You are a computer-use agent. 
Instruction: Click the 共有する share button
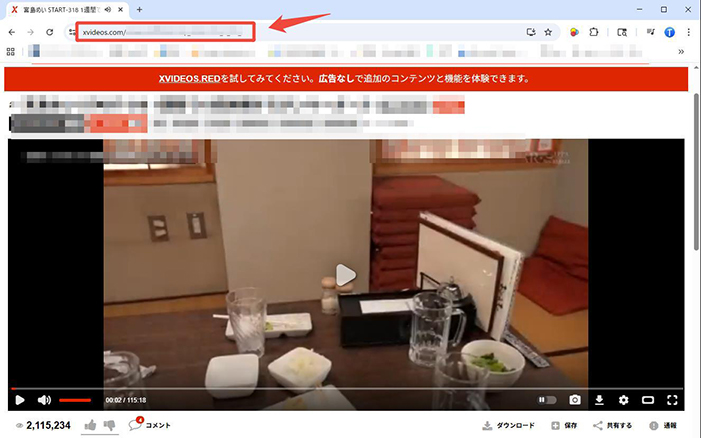[612, 425]
